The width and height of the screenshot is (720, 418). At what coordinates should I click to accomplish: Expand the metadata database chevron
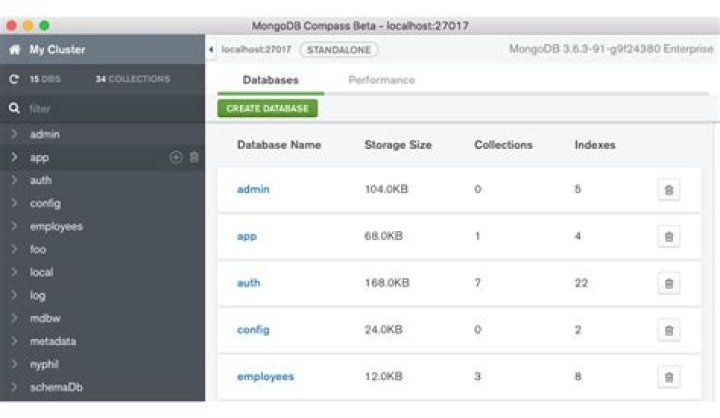pyautogui.click(x=14, y=341)
